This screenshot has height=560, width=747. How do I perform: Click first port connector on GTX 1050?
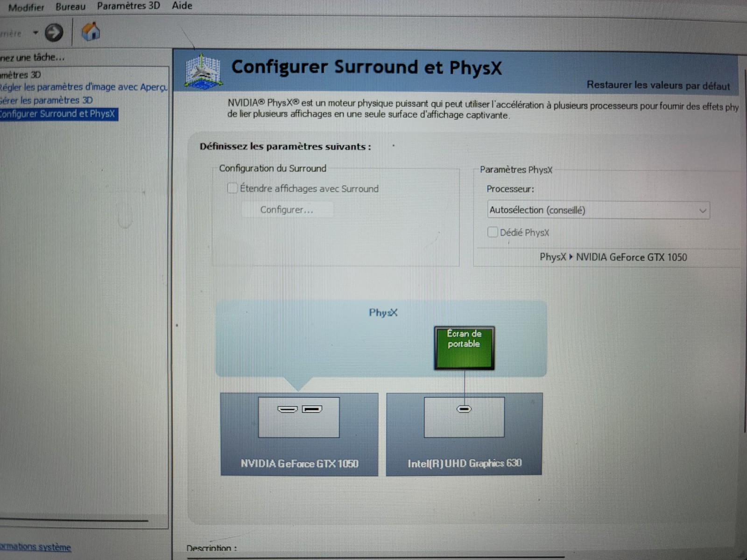click(287, 409)
